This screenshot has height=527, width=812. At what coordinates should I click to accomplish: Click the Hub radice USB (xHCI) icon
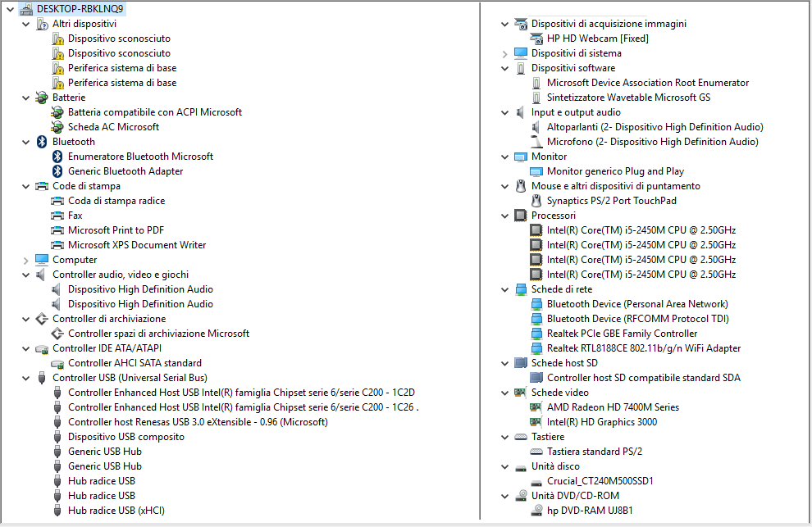[57, 511]
